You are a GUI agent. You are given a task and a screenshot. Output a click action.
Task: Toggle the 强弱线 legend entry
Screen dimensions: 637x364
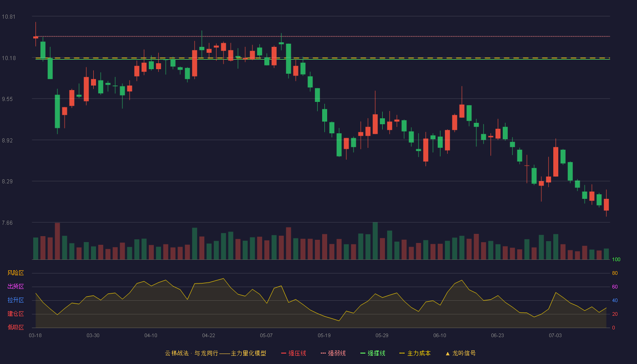333,353
